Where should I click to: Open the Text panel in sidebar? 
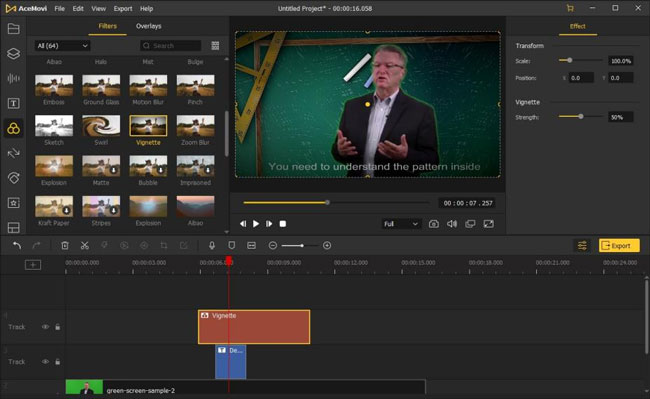click(13, 103)
